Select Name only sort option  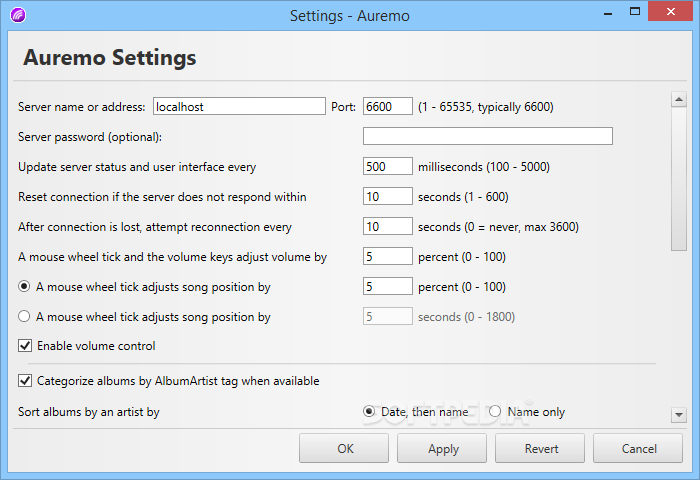pos(495,411)
